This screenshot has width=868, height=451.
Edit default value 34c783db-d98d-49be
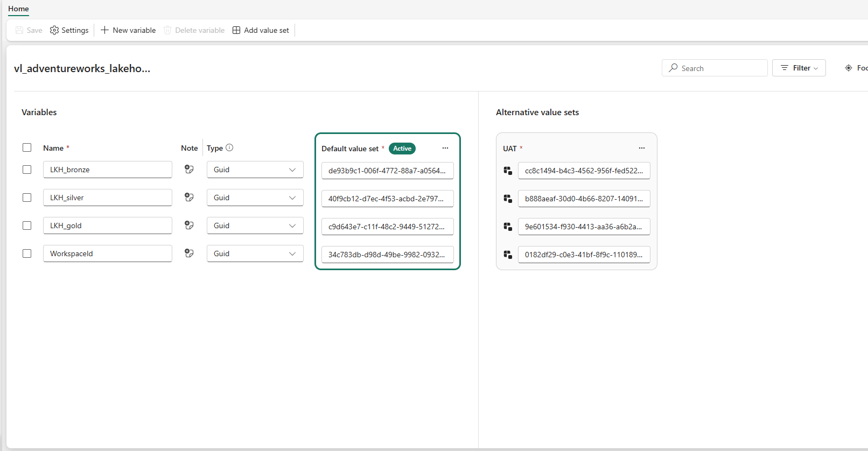click(388, 255)
